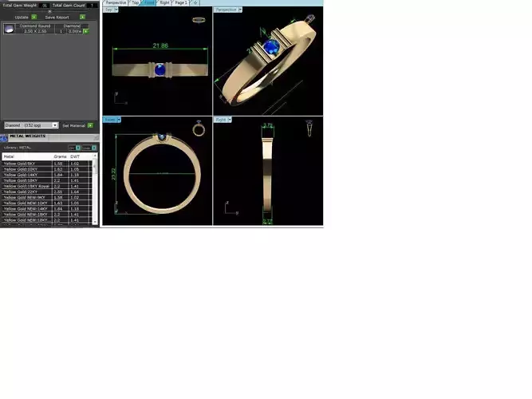Select the Yellow Gold NEW:14KY row
The image size is (532, 399).
pyautogui.click(x=47, y=209)
